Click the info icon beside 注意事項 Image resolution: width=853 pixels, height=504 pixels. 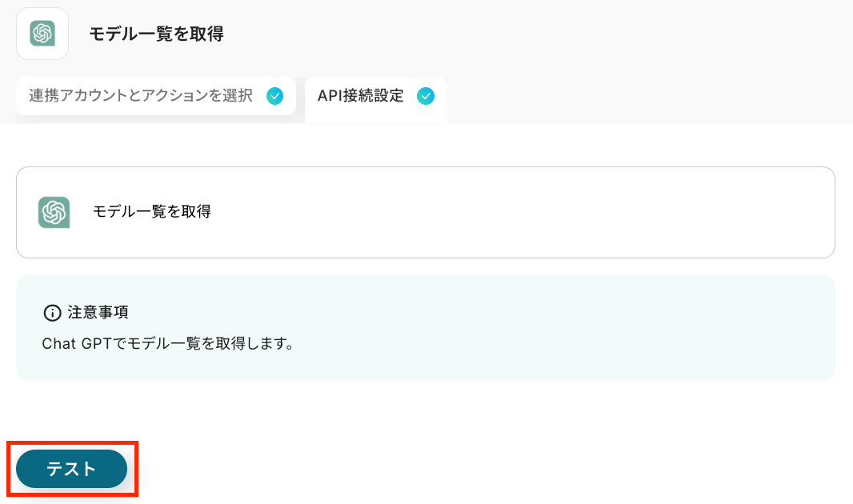52,313
